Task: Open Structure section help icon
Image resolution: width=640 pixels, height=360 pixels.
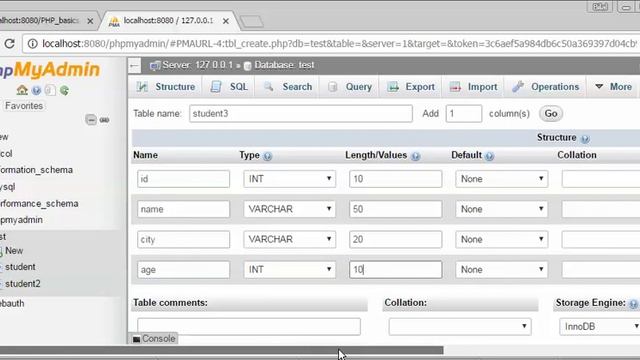Action: [x=585, y=139]
